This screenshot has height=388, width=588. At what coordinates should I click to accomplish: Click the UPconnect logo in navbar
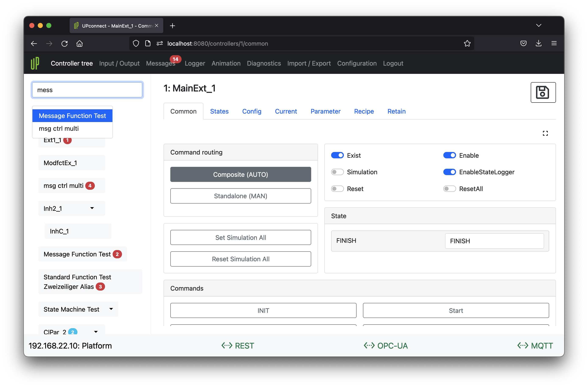tap(35, 63)
